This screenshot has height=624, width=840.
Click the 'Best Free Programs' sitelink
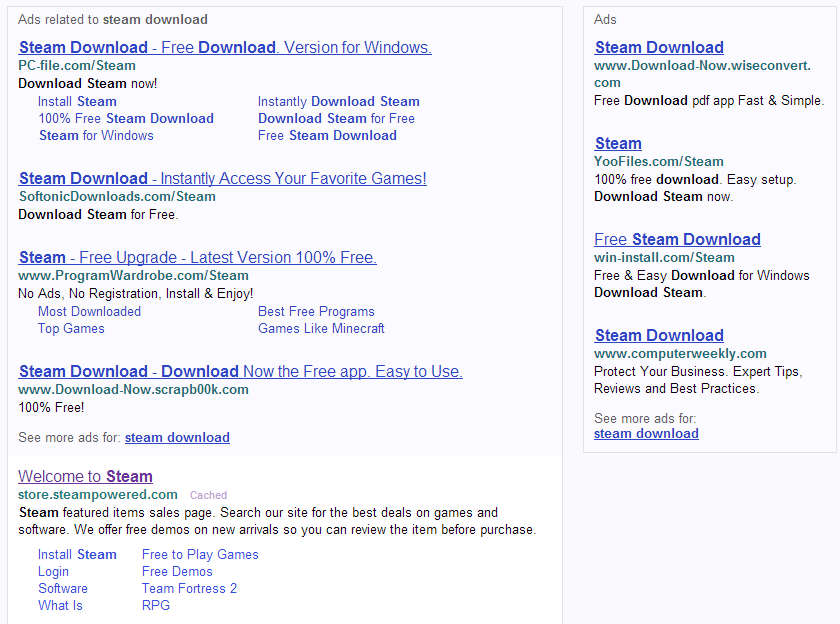[x=316, y=311]
